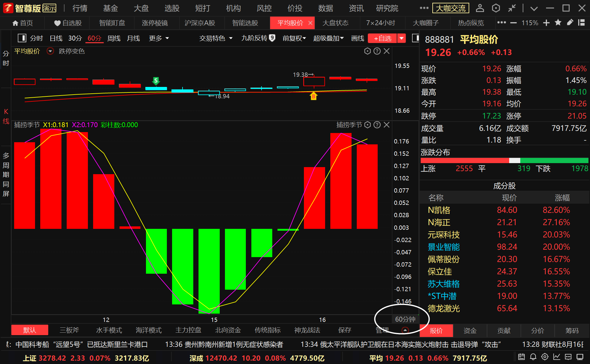Switch to 30分 period

[75, 38]
